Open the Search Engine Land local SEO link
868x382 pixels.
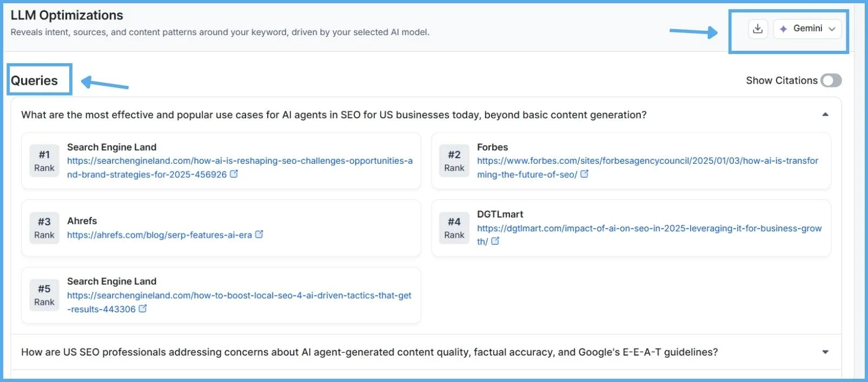click(239, 302)
